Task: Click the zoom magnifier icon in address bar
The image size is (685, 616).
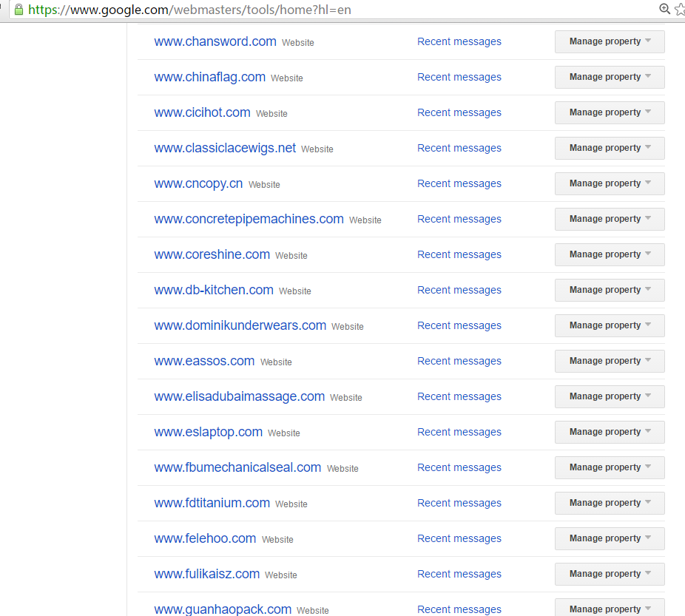Action: (664, 9)
